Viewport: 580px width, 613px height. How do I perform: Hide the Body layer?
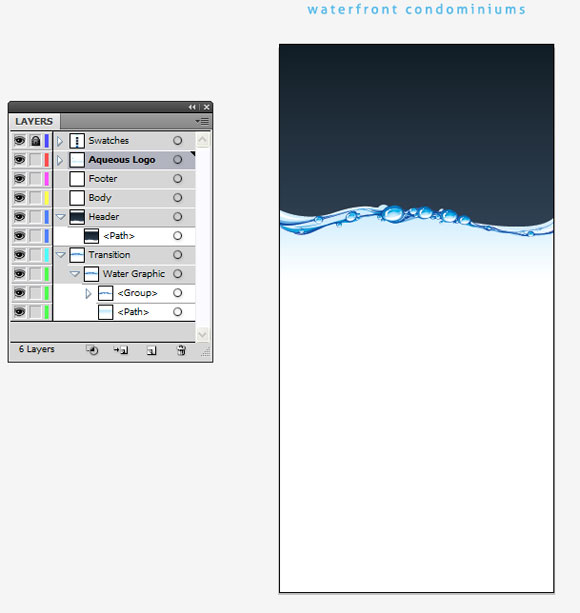[20, 198]
